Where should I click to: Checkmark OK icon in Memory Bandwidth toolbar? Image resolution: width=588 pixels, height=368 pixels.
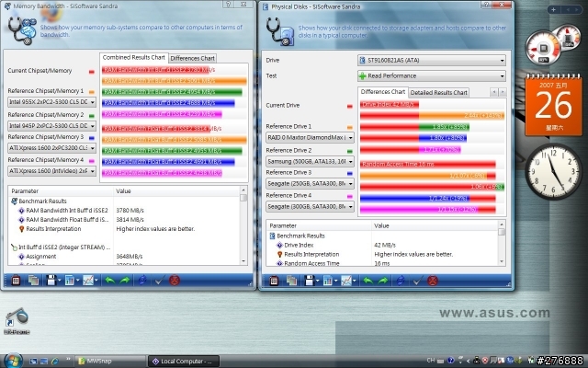[159, 280]
